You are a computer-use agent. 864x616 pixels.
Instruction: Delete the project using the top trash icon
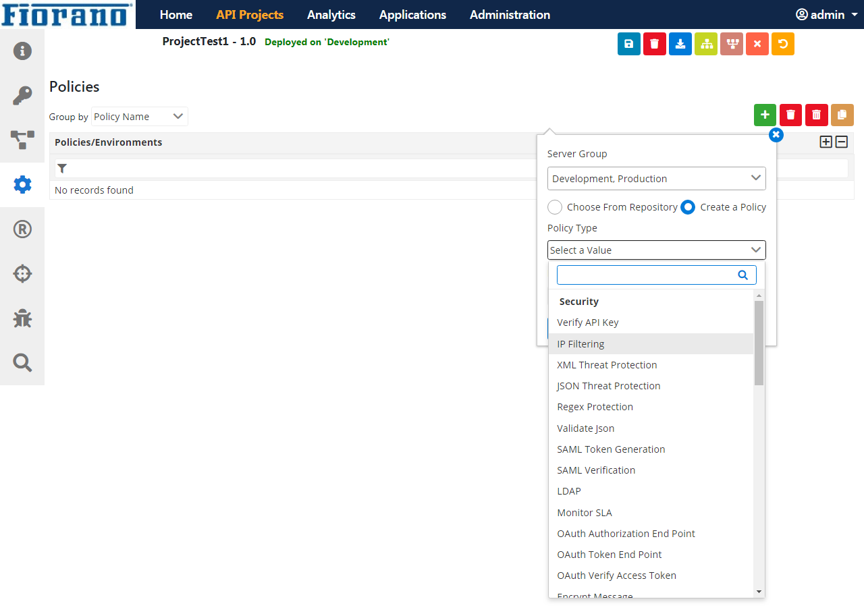[655, 44]
